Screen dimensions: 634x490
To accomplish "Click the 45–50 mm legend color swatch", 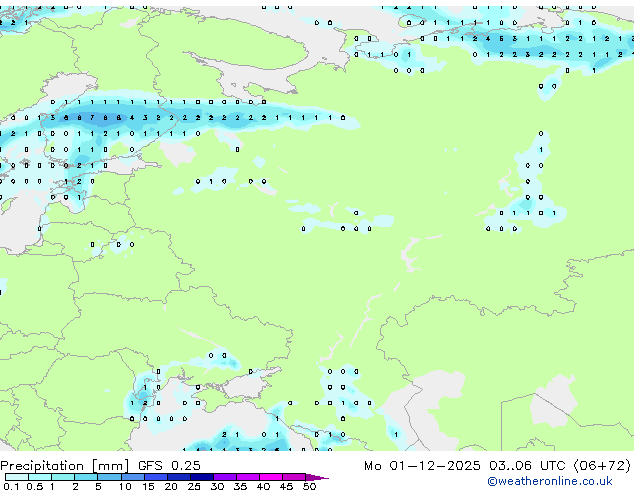I will pyautogui.click(x=294, y=477).
